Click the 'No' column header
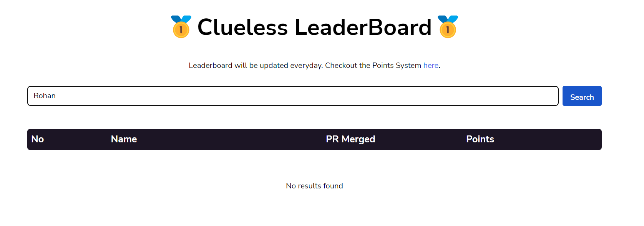 (x=37, y=139)
